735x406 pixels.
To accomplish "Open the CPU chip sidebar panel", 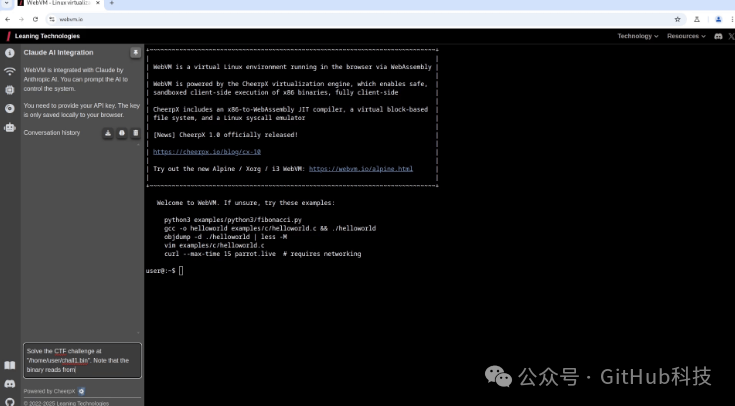I will click(9, 90).
